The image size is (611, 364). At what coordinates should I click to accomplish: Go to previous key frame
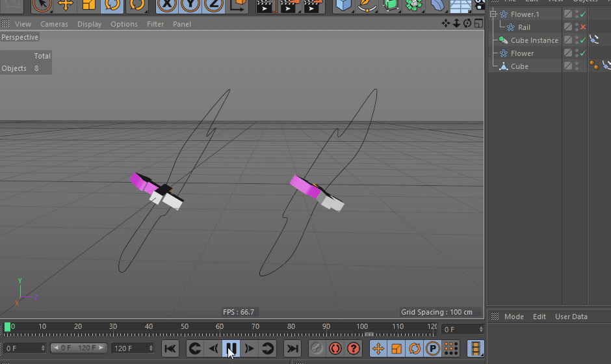pyautogui.click(x=194, y=348)
